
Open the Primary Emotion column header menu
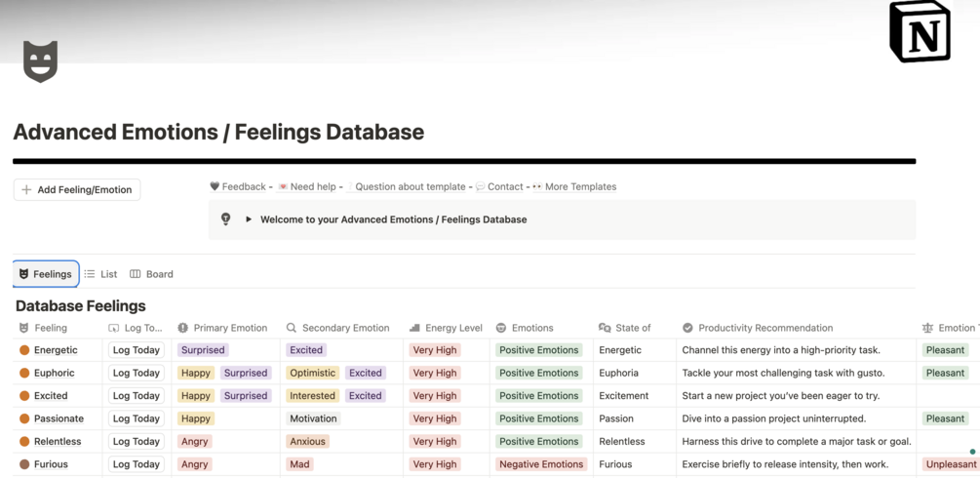tap(230, 329)
